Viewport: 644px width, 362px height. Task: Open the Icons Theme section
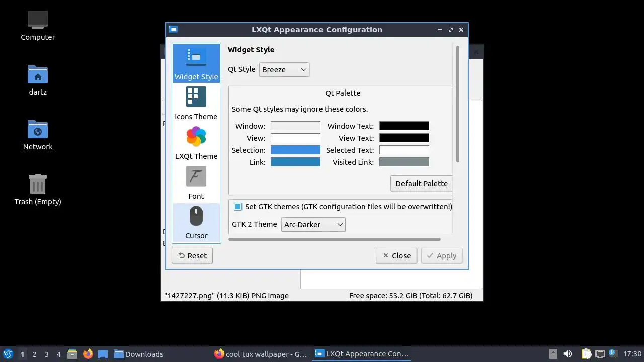coord(196,103)
